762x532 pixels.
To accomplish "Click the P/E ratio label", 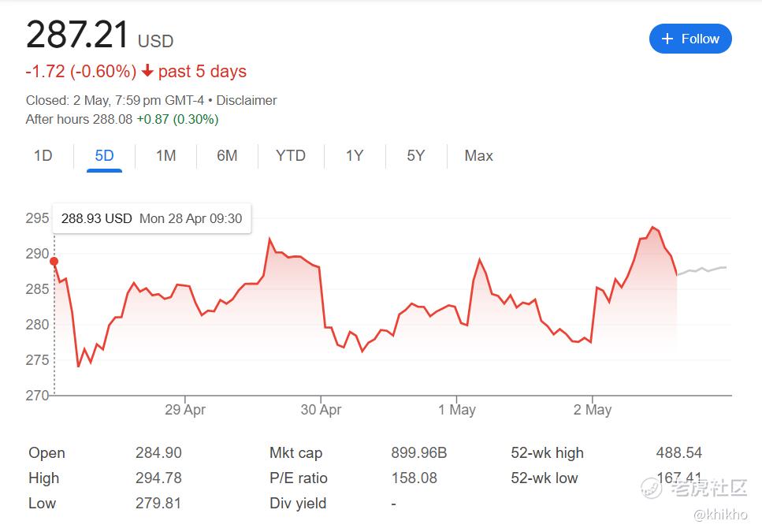I will [x=298, y=478].
